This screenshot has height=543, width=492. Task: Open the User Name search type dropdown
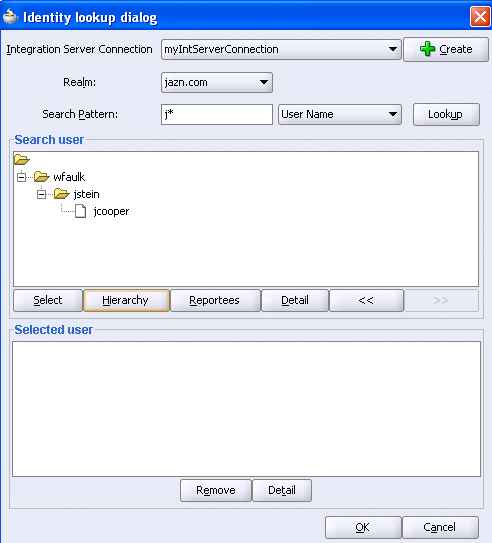pos(340,115)
